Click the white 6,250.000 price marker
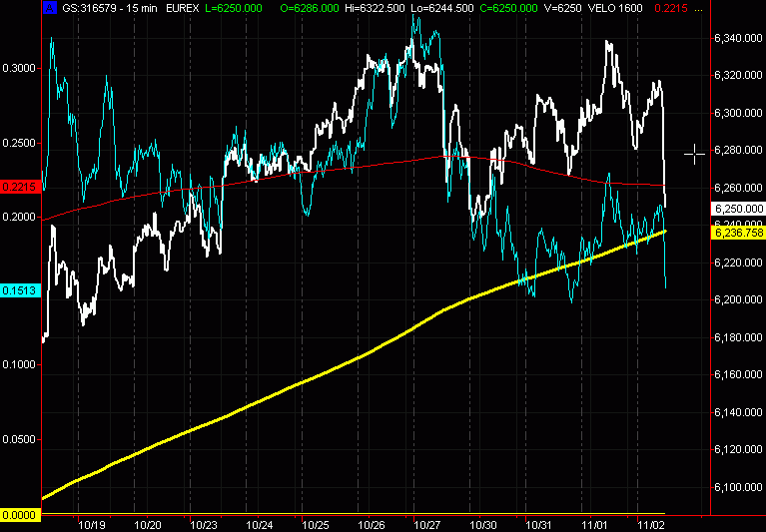766x532 pixels. click(739, 209)
